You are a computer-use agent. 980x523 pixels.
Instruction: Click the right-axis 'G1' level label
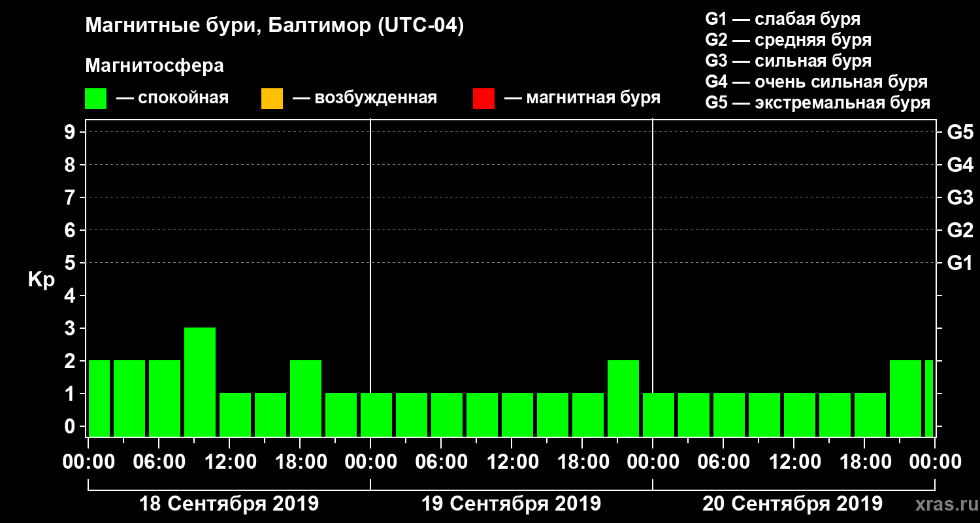point(960,263)
